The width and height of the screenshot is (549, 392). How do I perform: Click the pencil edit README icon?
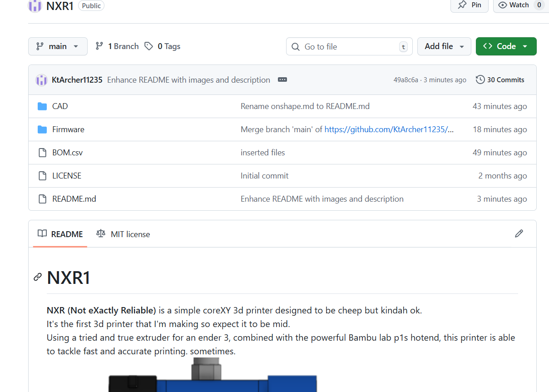coord(519,233)
